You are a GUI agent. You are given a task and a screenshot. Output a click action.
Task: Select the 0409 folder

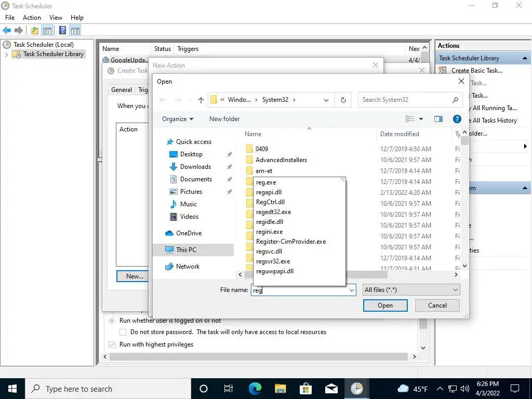(262, 149)
